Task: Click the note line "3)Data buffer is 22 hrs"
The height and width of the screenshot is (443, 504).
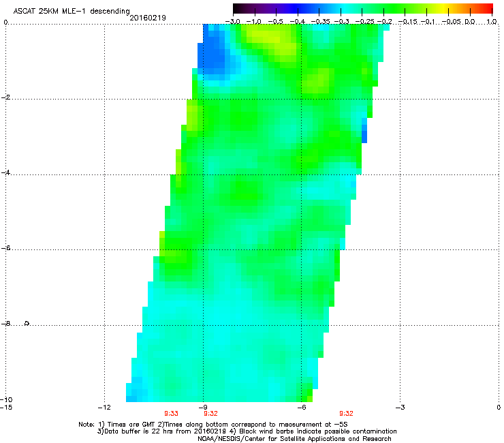Action: (247, 431)
